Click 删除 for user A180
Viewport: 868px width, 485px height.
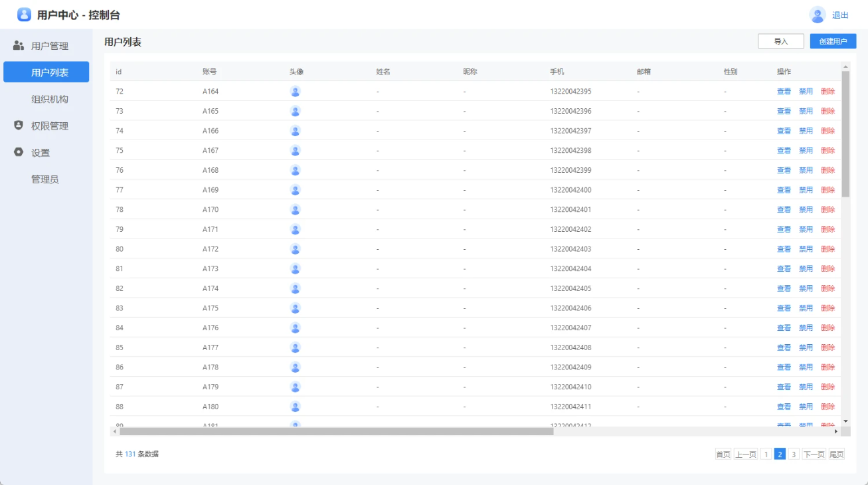tap(827, 407)
